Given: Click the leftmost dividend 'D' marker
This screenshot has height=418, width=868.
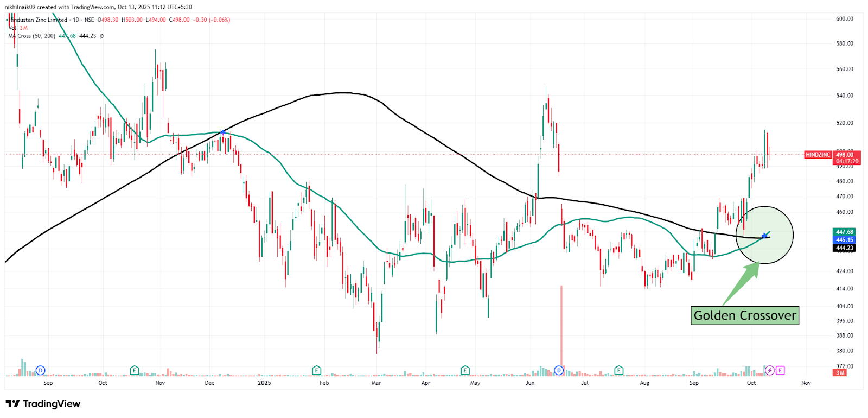Looking at the screenshot, I should point(40,371).
